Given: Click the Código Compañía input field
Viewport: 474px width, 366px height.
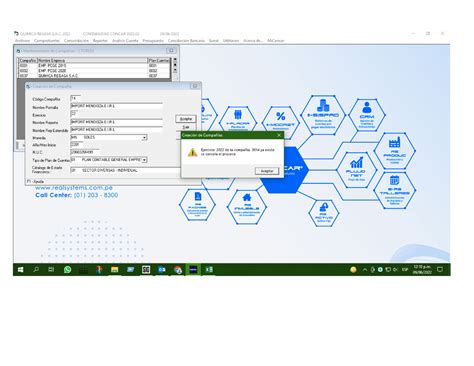Looking at the screenshot, I should (x=75, y=98).
